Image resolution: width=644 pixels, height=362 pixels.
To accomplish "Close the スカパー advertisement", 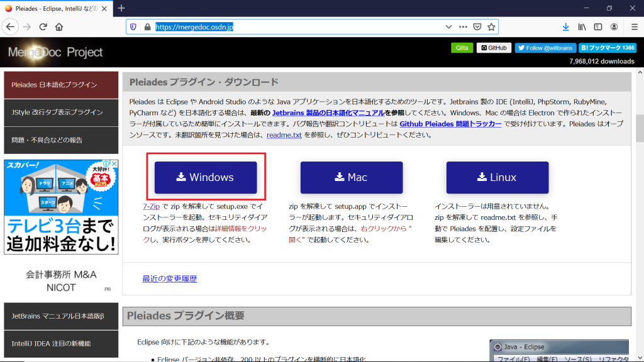I will (114, 163).
